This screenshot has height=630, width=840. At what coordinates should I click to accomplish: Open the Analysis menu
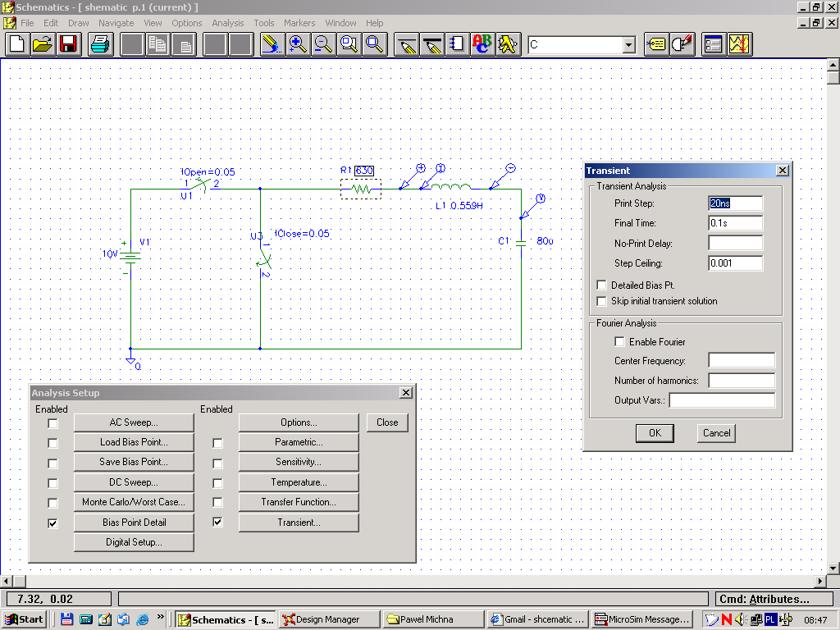point(228,23)
